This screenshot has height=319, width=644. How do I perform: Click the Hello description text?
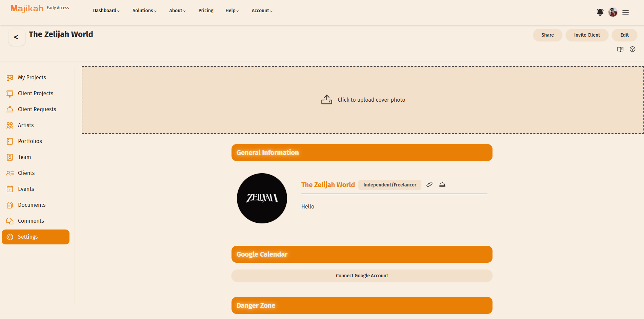[x=308, y=206]
